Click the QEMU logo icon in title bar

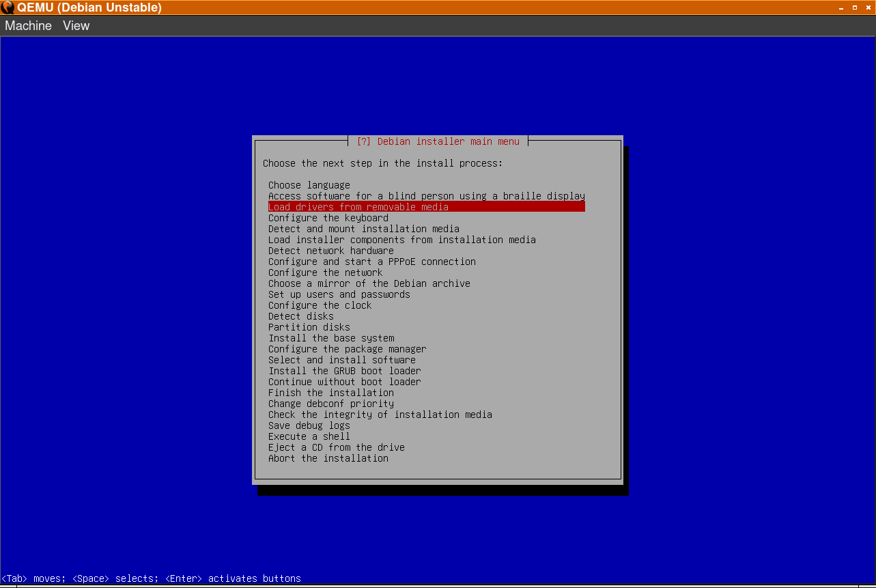(8, 8)
